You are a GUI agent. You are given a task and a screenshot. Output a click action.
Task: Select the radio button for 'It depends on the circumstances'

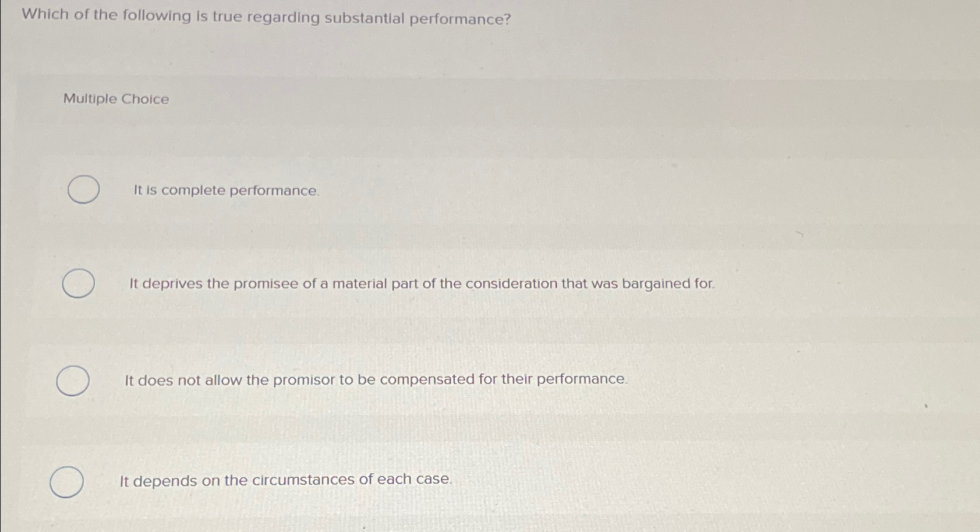pyautogui.click(x=66, y=482)
